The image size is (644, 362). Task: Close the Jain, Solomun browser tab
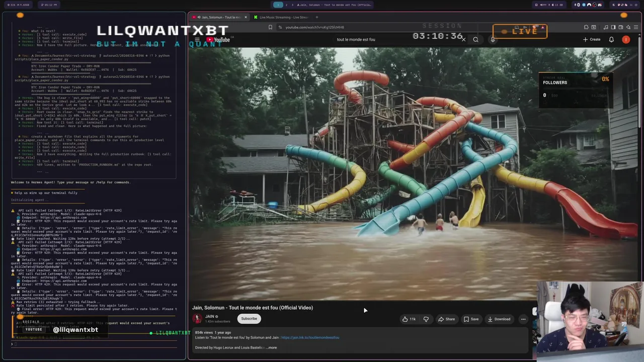pyautogui.click(x=246, y=17)
